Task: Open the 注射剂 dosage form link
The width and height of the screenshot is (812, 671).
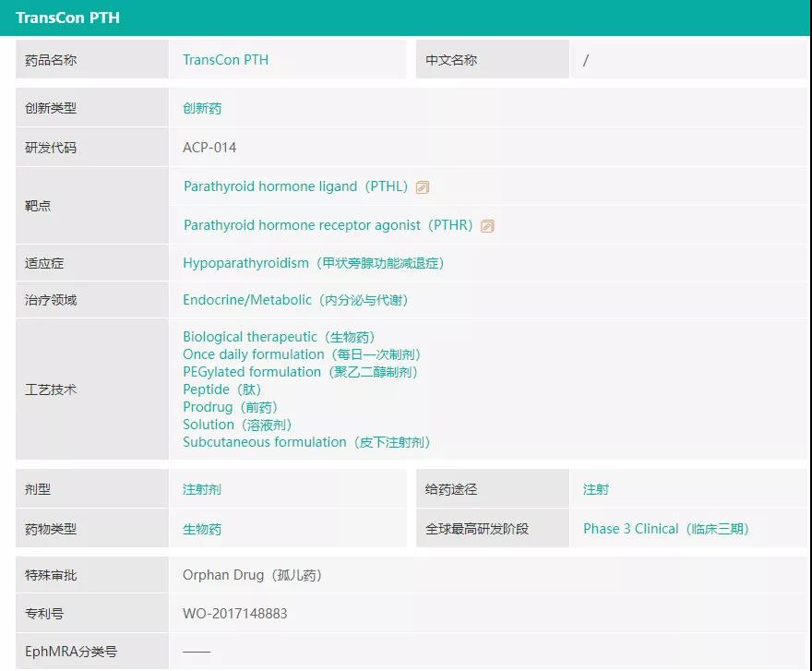Action: pyautogui.click(x=202, y=489)
